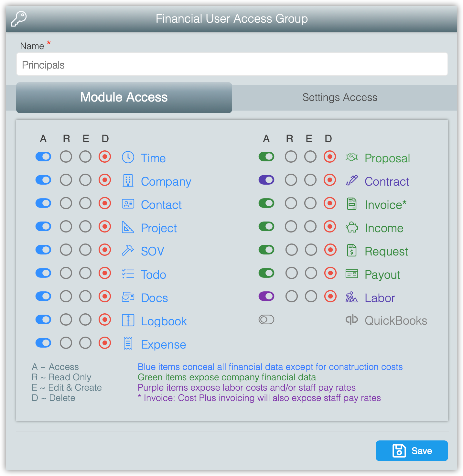This screenshot has height=476, width=463.
Task: Click the SOV hammer icon
Action: [x=128, y=250]
